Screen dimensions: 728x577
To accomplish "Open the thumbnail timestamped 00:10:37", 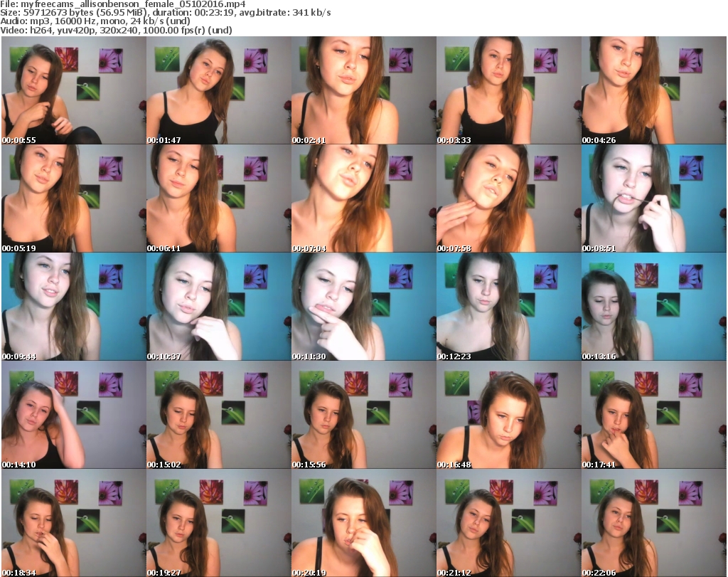I will pos(218,307).
